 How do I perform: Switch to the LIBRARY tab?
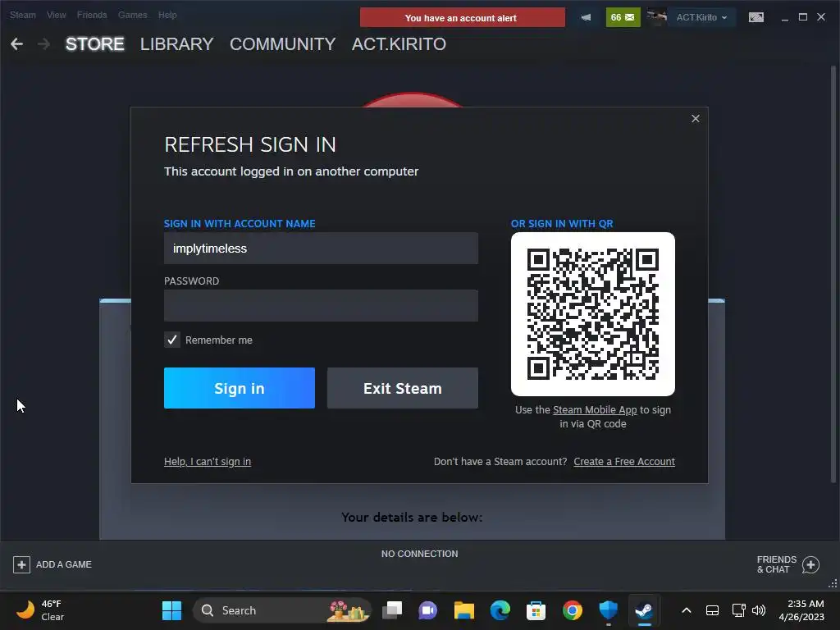pyautogui.click(x=177, y=44)
